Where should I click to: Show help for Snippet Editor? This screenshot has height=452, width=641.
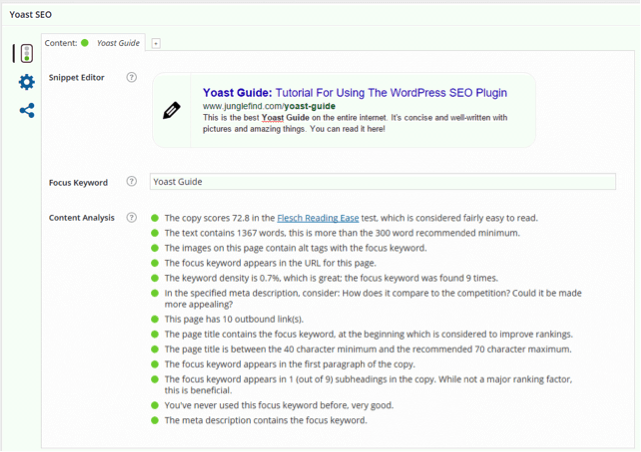pos(131,77)
